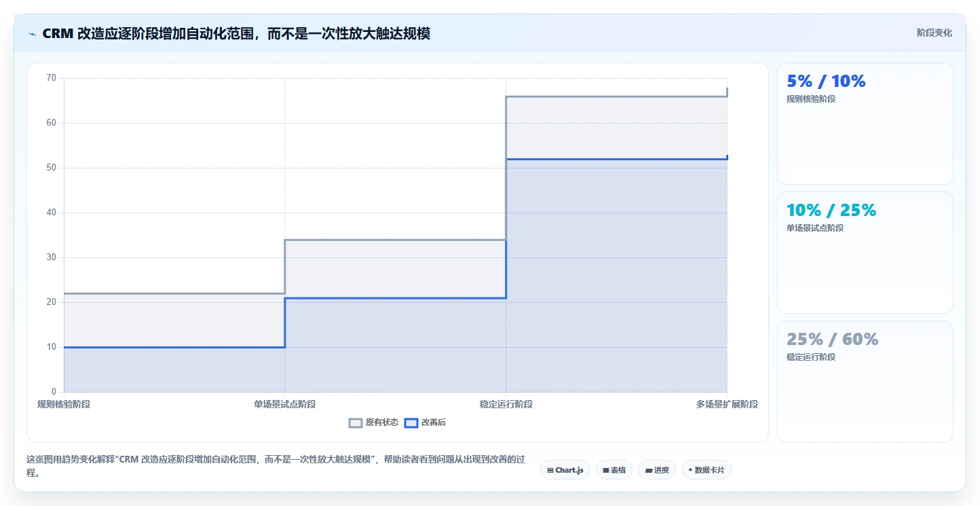
Task: Click the y-axis value 50
Action: (x=52, y=168)
